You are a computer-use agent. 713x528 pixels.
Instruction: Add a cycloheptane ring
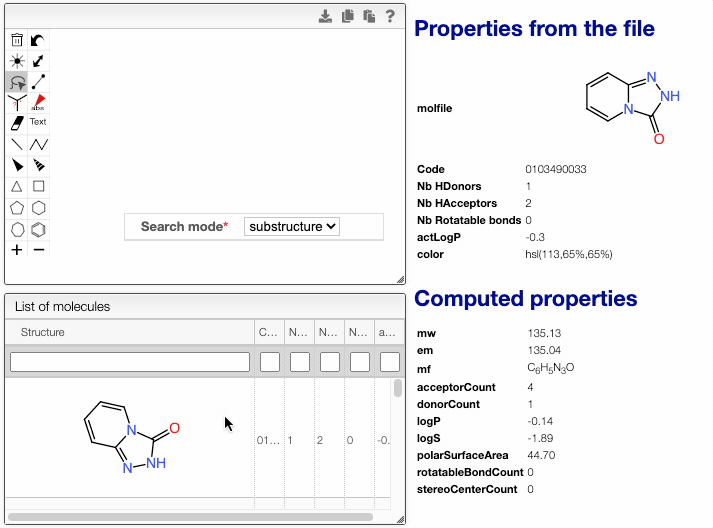pos(17,230)
